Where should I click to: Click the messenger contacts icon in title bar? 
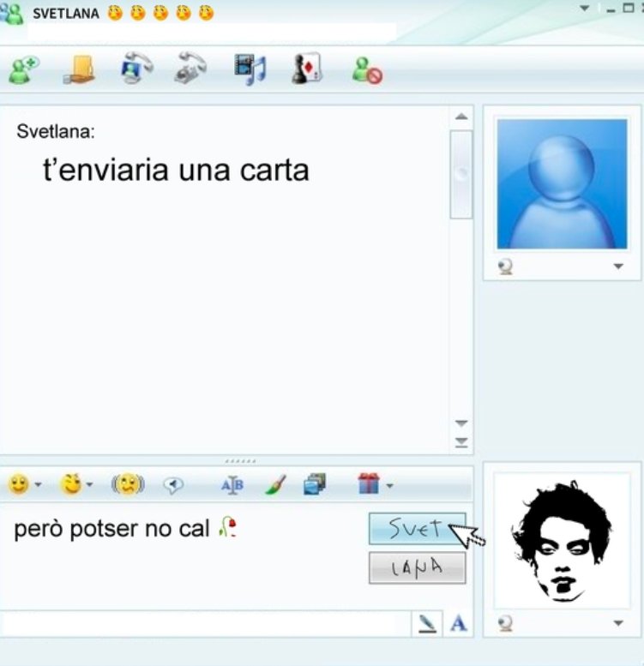pyautogui.click(x=12, y=13)
